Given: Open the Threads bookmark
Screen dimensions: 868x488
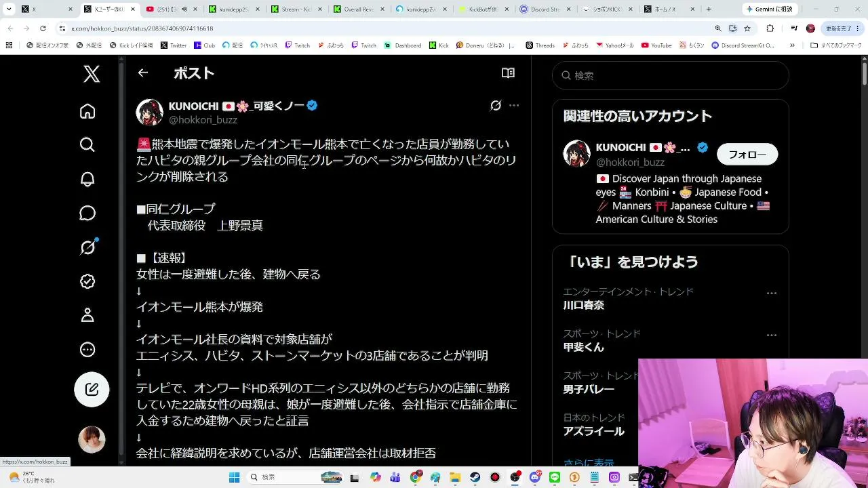Looking at the screenshot, I should coord(540,45).
